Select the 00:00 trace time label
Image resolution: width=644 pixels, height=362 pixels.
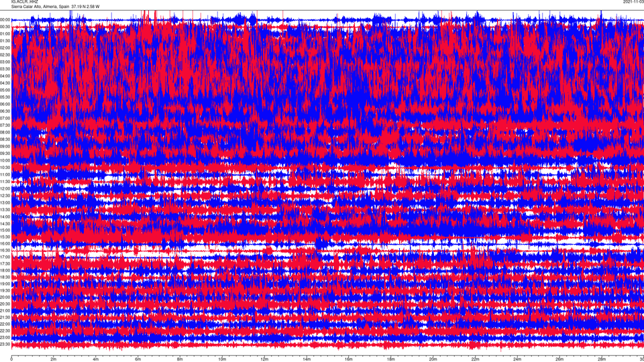5,19
